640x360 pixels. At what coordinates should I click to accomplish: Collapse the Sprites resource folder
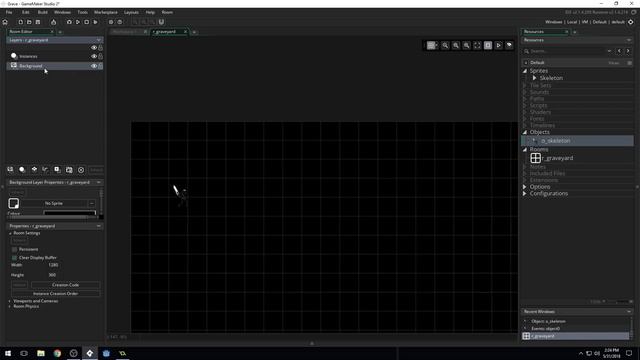(x=525, y=71)
